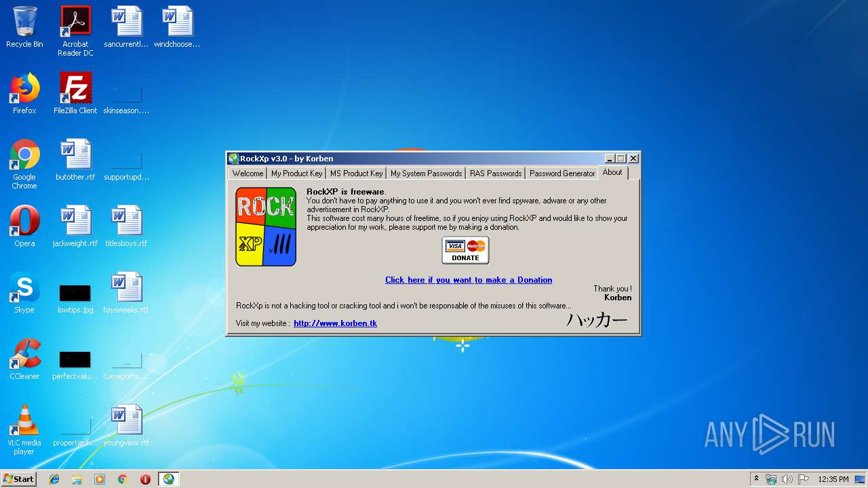Launch FileZilla Client shortcut
The width and height of the screenshot is (868, 488).
pyautogui.click(x=75, y=94)
